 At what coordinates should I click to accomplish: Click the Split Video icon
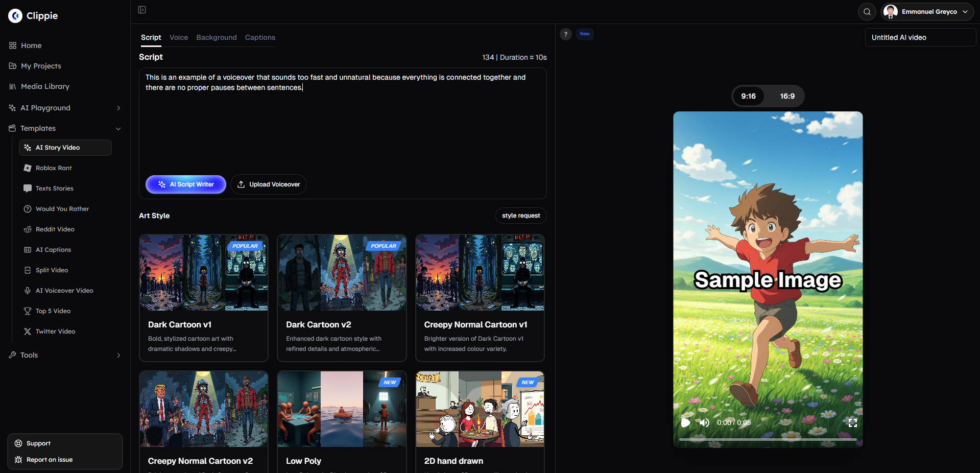pyautogui.click(x=28, y=270)
